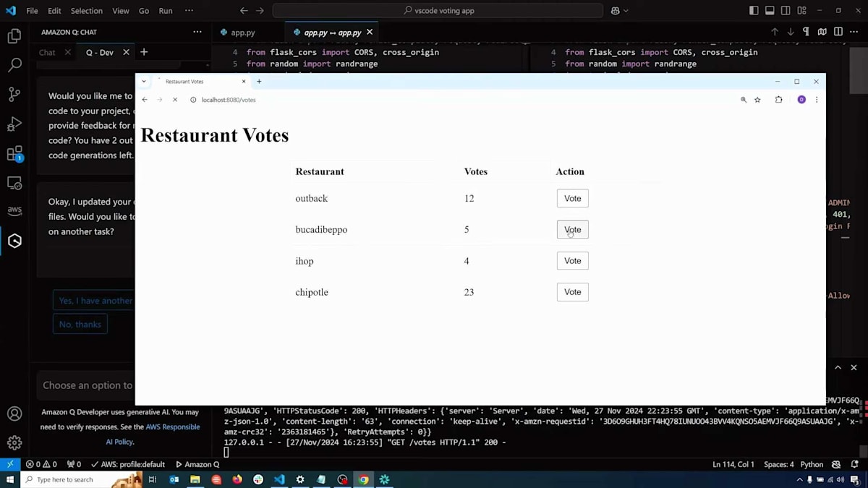Toggle whitespace pilcrow icon in diff toolbar
The image size is (868, 488).
coord(807,32)
